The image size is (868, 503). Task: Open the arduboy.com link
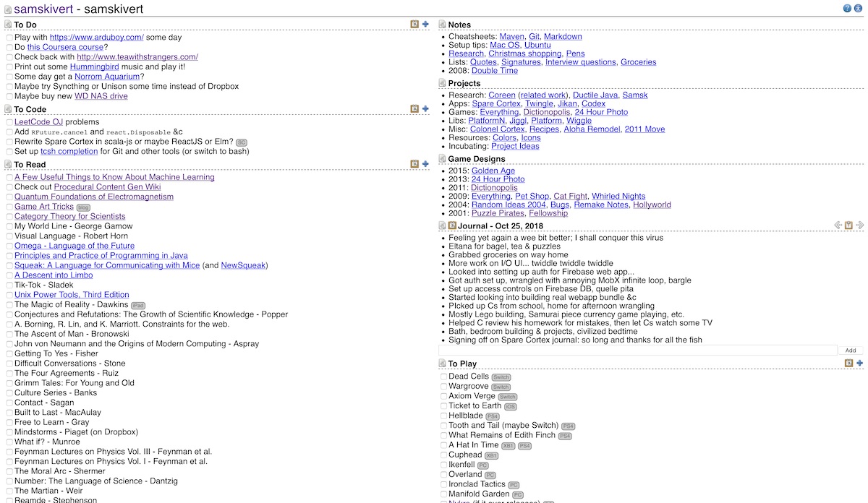click(97, 37)
